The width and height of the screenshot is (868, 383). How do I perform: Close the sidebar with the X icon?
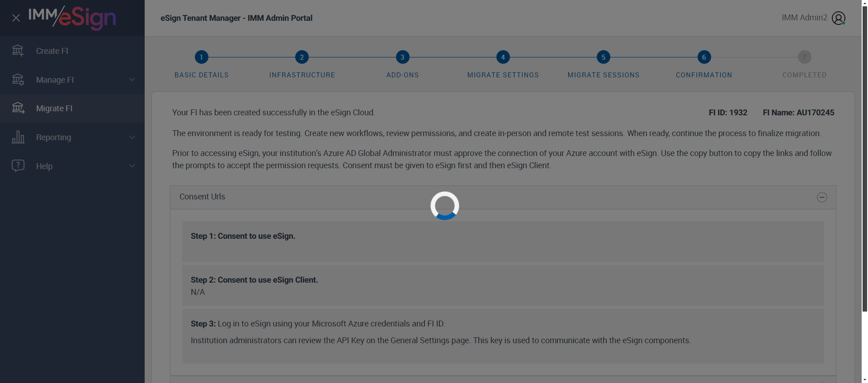(16, 18)
